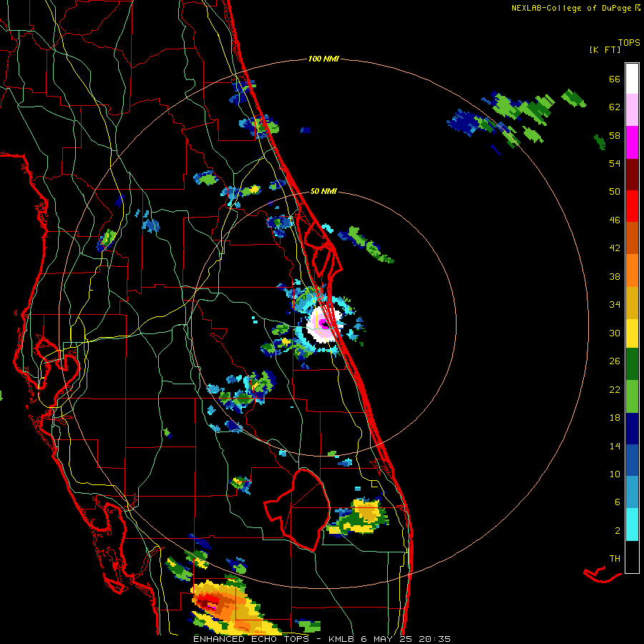Click the 22 legend value
The height and width of the screenshot is (644, 644).
pos(615,389)
